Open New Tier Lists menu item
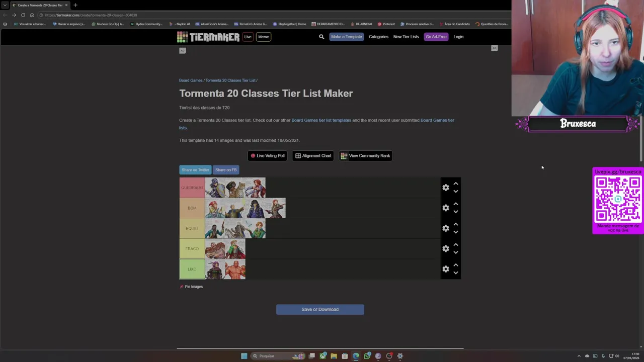The image size is (644, 362). coord(406,37)
